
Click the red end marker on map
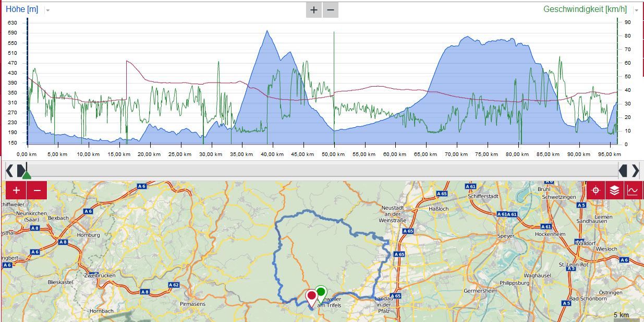point(311,297)
